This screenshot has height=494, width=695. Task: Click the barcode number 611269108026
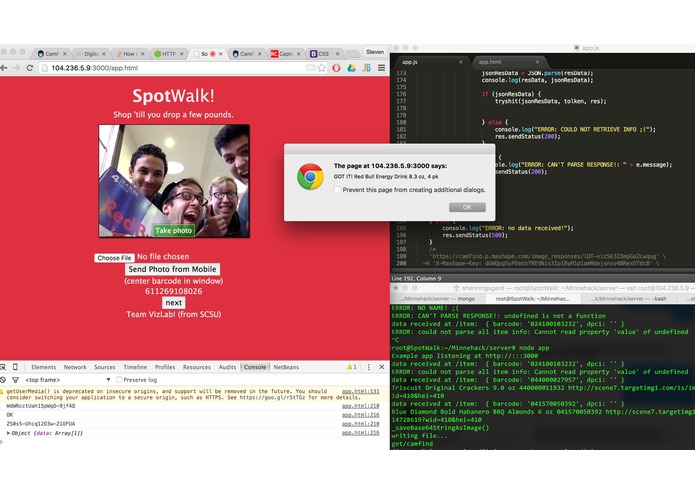[173, 291]
